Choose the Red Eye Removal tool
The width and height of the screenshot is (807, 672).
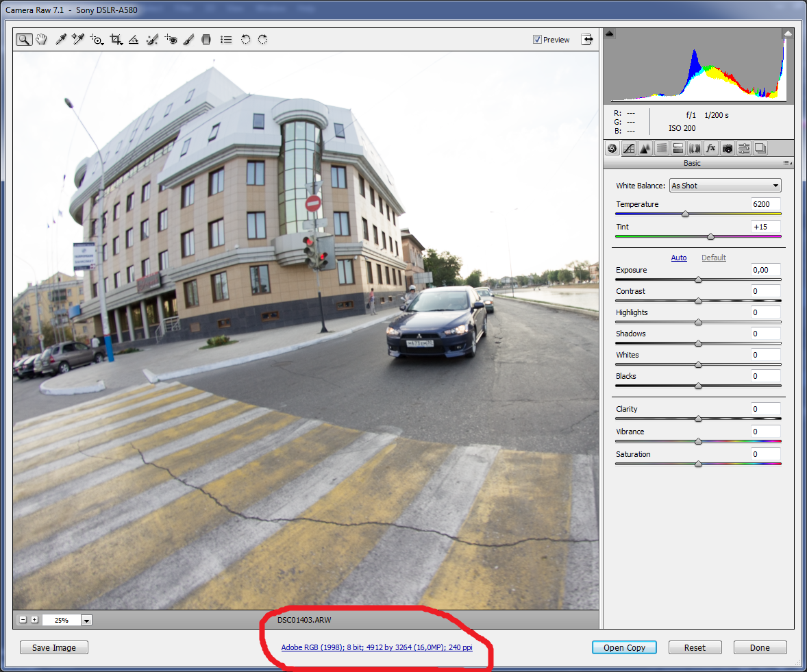[x=171, y=40]
